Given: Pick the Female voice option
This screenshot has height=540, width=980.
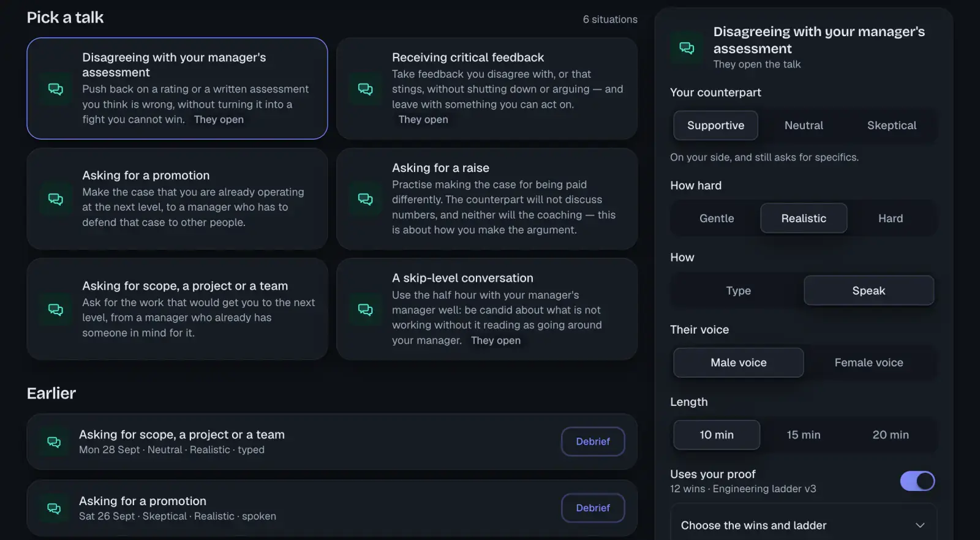Looking at the screenshot, I should point(869,363).
